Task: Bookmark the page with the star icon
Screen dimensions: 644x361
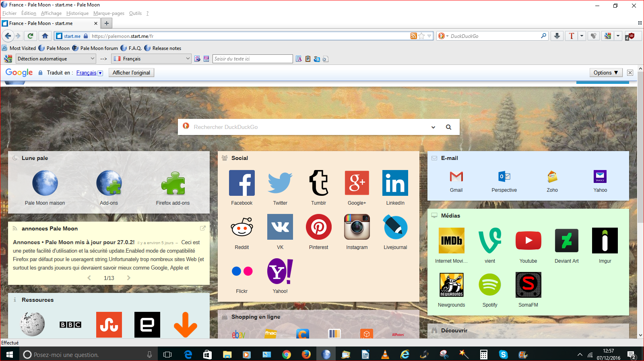Action: click(421, 36)
